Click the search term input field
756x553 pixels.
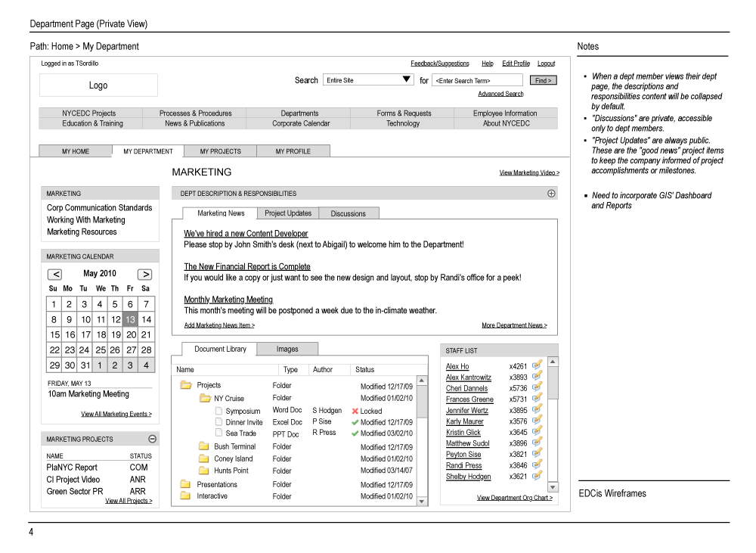477,79
